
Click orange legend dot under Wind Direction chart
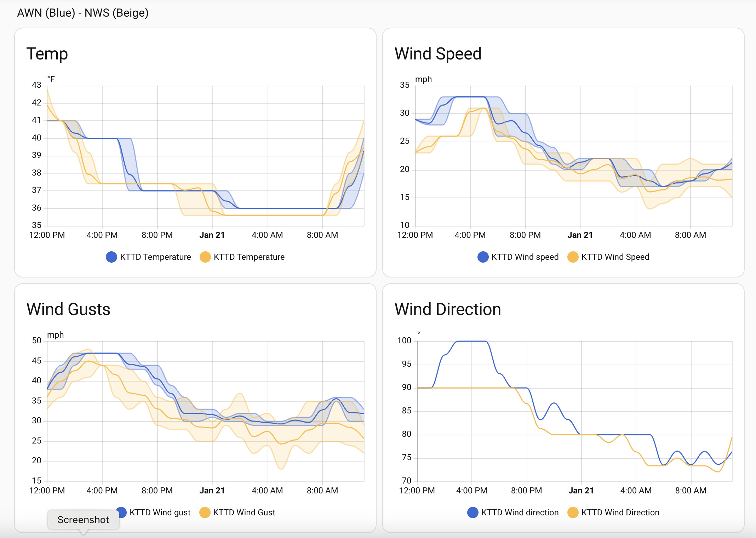573,513
